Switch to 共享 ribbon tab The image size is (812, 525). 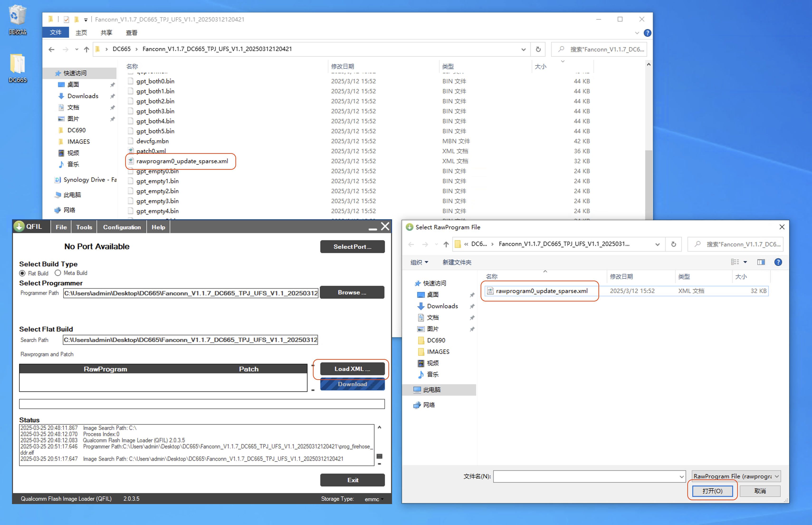coord(106,32)
